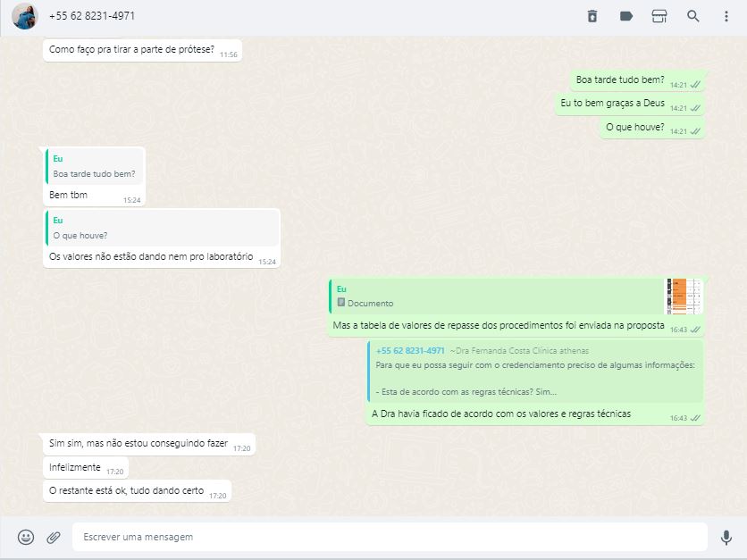Open the contact's profile picture in header
The width and height of the screenshot is (747, 560).
(24, 16)
